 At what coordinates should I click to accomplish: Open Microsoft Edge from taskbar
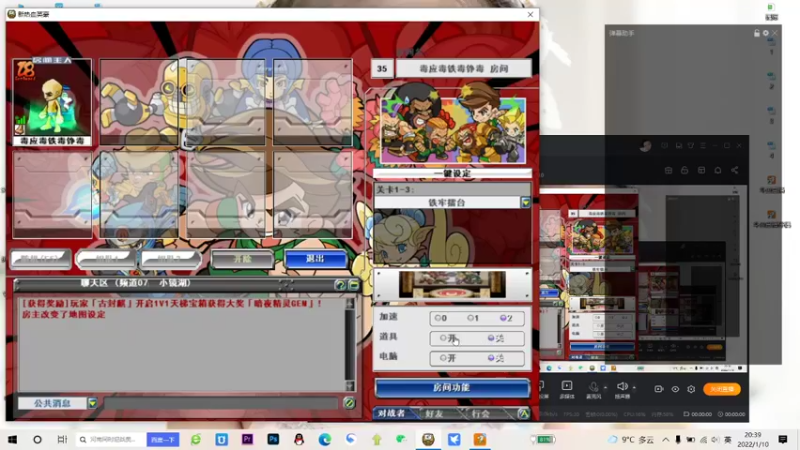coord(324,439)
